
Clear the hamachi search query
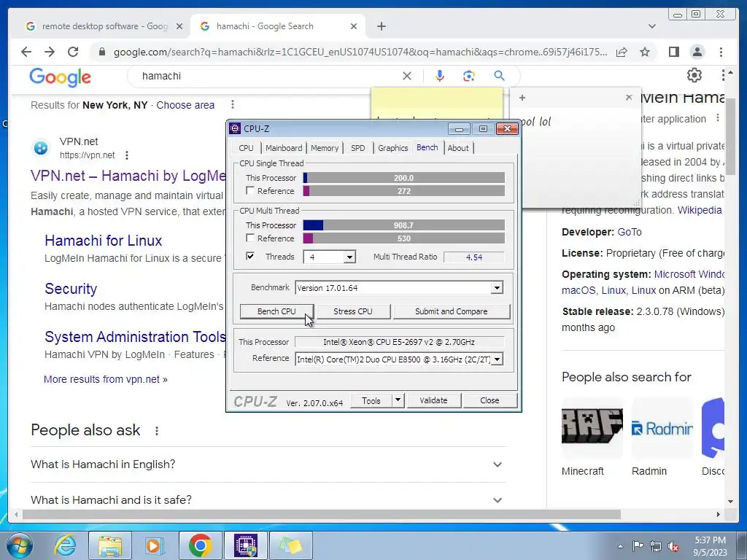407,76
